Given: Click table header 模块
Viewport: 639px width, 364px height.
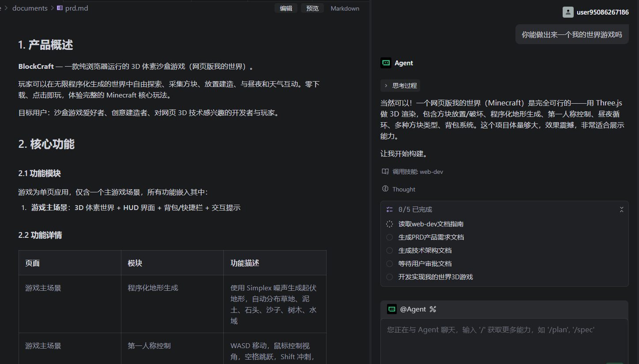Looking at the screenshot, I should click(135, 263).
